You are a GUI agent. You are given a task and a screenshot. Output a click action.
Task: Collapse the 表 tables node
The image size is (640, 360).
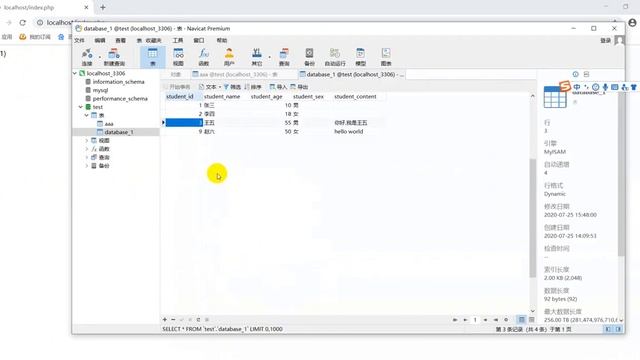point(87,116)
